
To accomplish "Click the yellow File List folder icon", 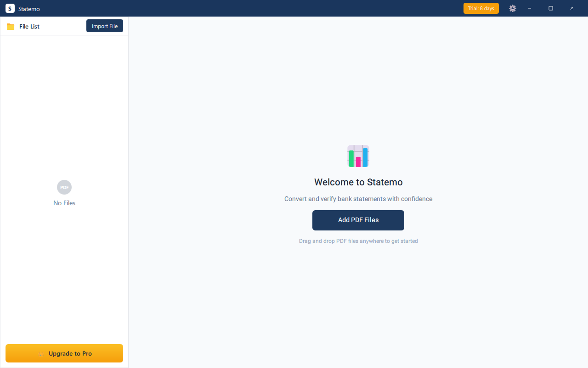I will (x=11, y=27).
